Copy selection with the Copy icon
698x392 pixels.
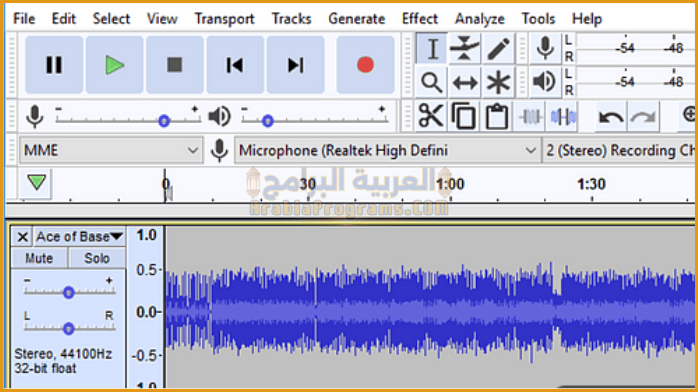[x=463, y=117]
